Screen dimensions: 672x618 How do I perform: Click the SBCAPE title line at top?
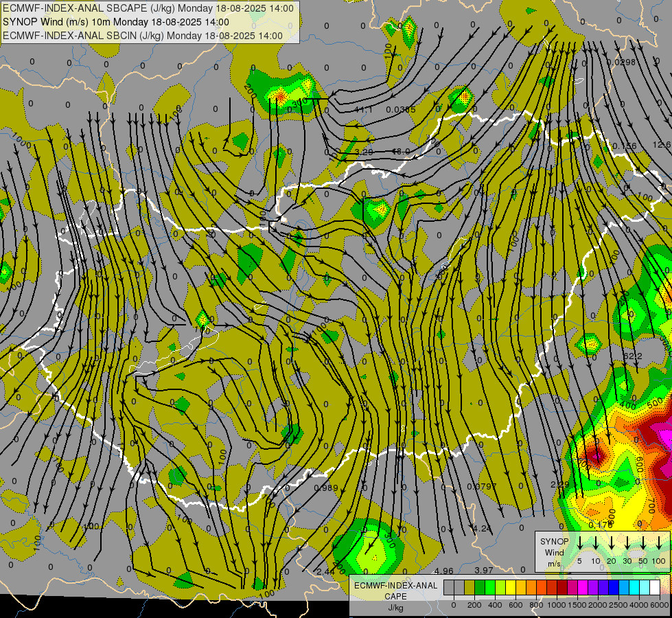(x=148, y=8)
